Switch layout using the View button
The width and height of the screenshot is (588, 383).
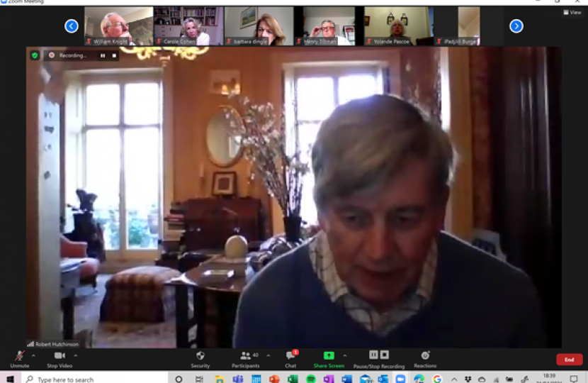tap(572, 12)
